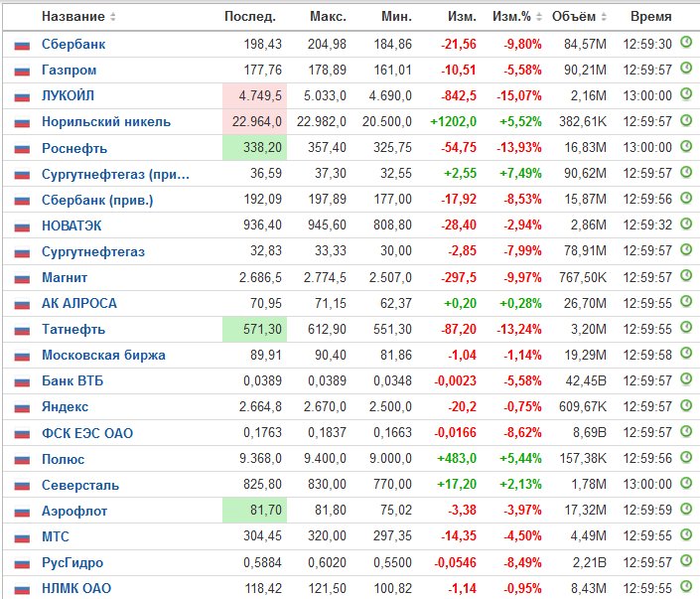Click the clock icon in the Сбербанк row
This screenshot has height=599, width=700.
tap(686, 43)
